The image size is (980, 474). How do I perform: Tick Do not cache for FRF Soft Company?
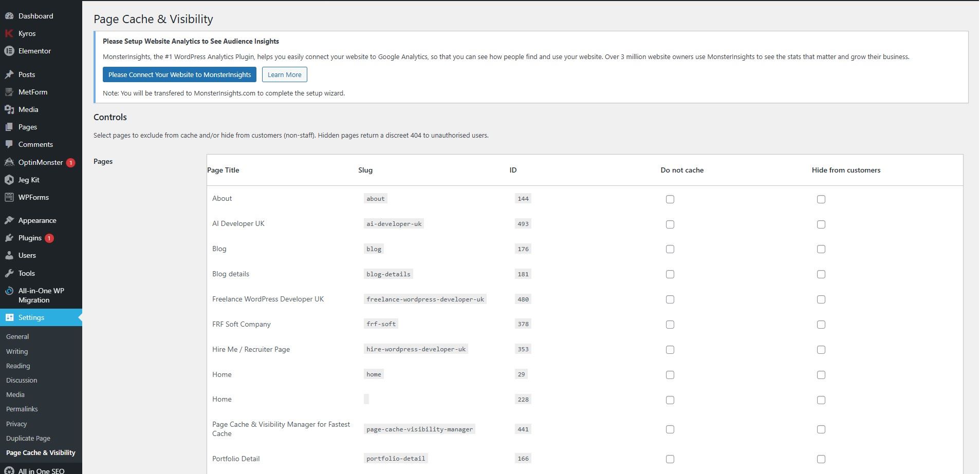(x=670, y=325)
